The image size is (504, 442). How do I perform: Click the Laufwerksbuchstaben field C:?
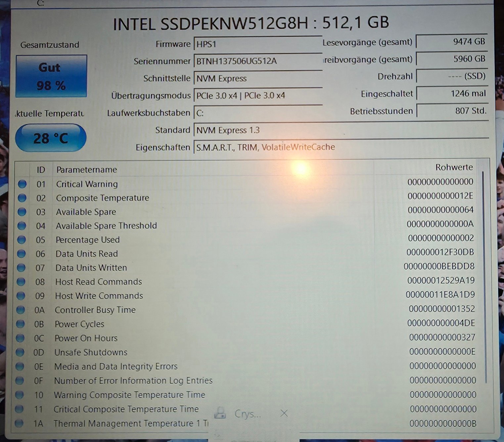pos(258,113)
